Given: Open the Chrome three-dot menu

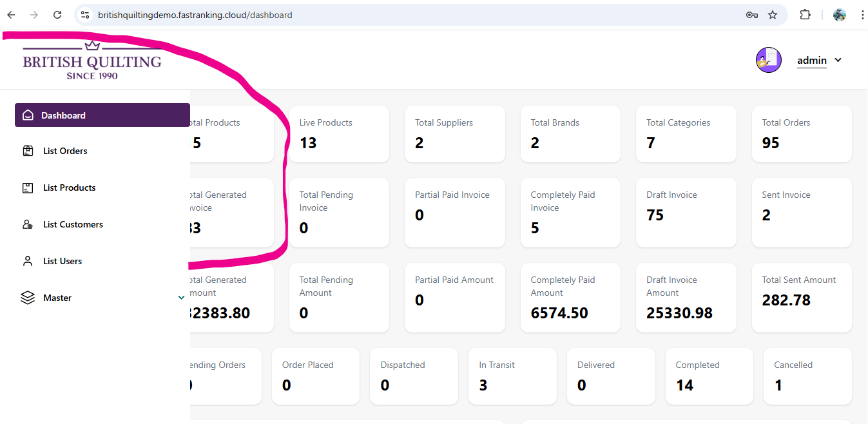Looking at the screenshot, I should (x=862, y=15).
